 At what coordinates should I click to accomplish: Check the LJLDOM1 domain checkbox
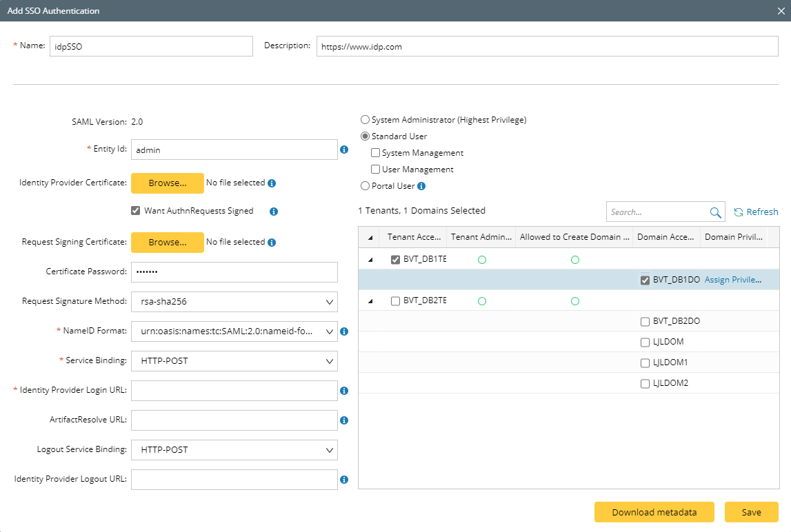[645, 363]
